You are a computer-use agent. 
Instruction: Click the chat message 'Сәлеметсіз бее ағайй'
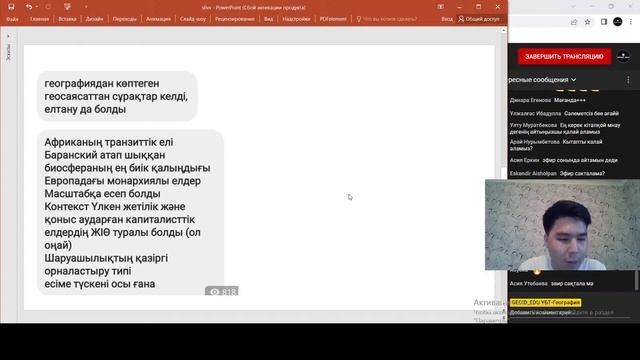[591, 113]
